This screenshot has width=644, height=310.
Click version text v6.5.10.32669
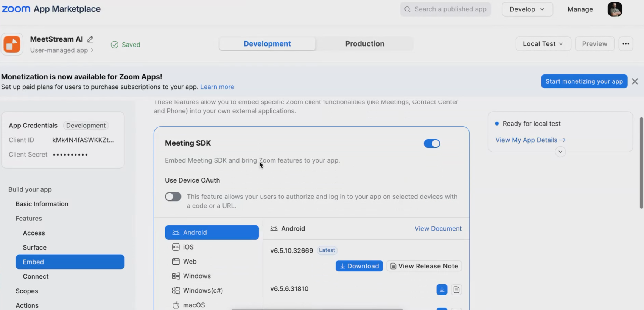click(292, 251)
